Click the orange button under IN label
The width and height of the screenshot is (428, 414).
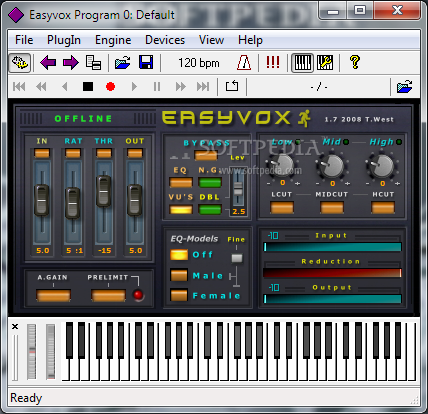tap(42, 153)
